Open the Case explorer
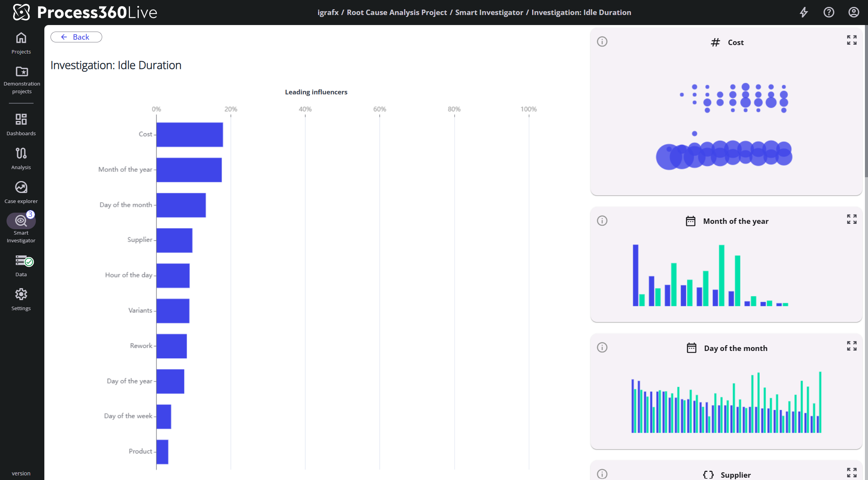 click(x=21, y=192)
